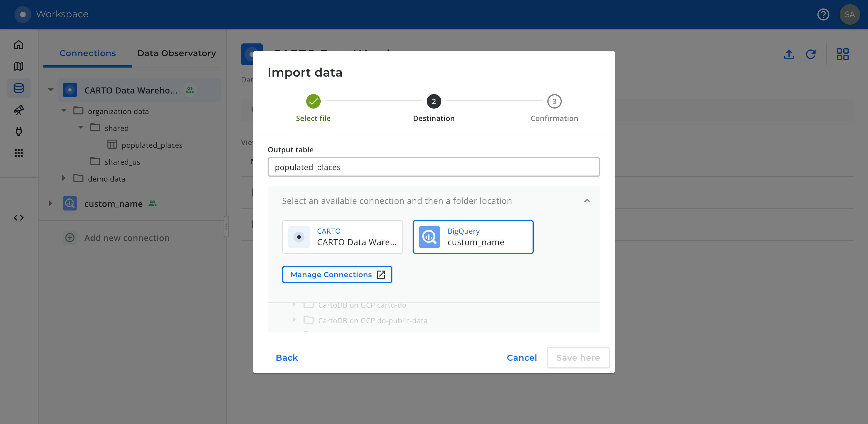Expand the demo data folder

(x=64, y=178)
